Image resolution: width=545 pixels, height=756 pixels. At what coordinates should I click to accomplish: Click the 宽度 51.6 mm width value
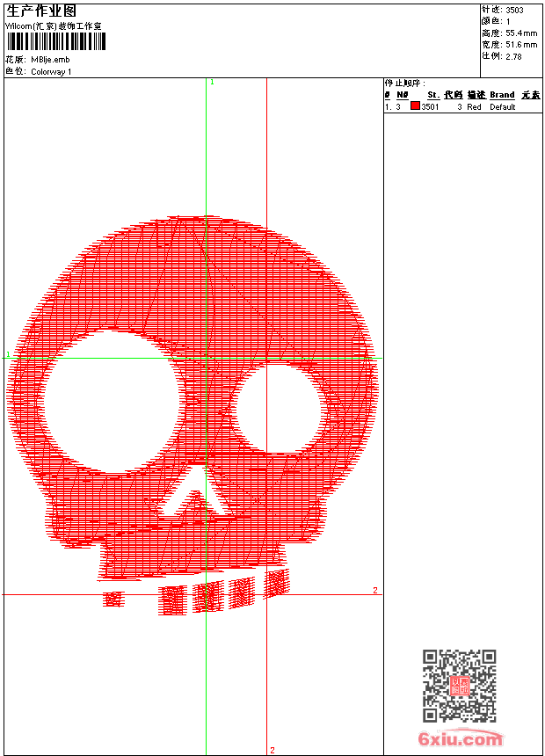pos(520,44)
